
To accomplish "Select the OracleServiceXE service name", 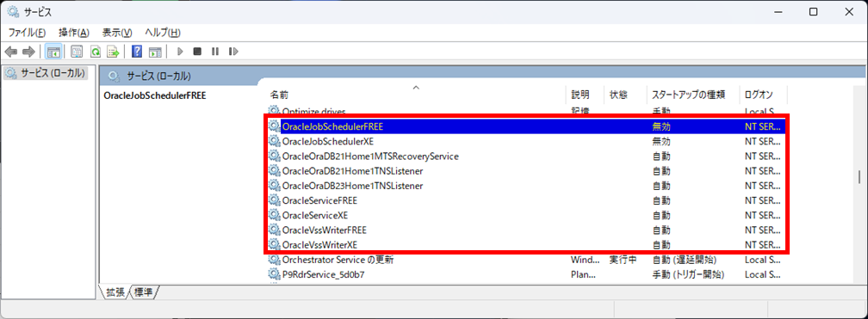I will [315, 215].
